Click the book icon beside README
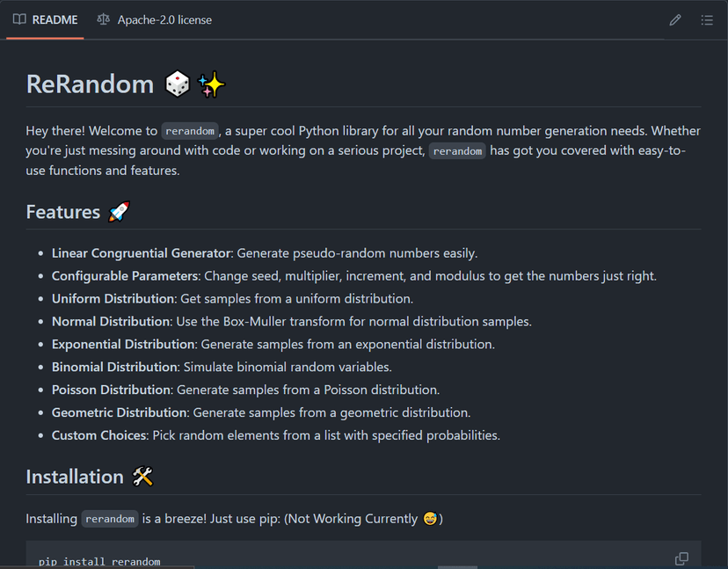 19,19
